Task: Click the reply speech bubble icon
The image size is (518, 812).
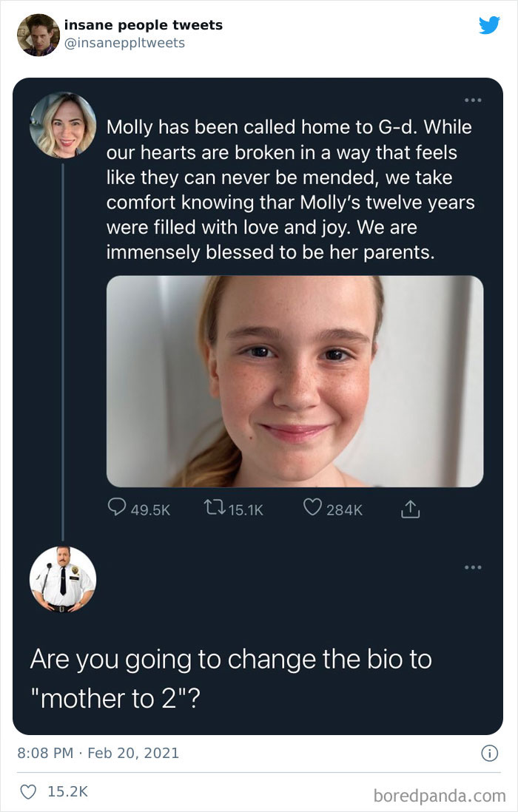Action: click(x=118, y=509)
